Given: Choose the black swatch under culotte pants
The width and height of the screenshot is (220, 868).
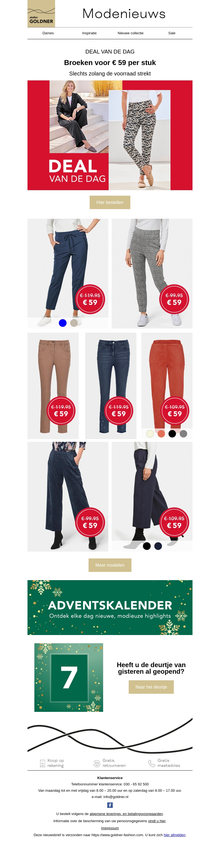Looking at the screenshot, I should point(147,546).
